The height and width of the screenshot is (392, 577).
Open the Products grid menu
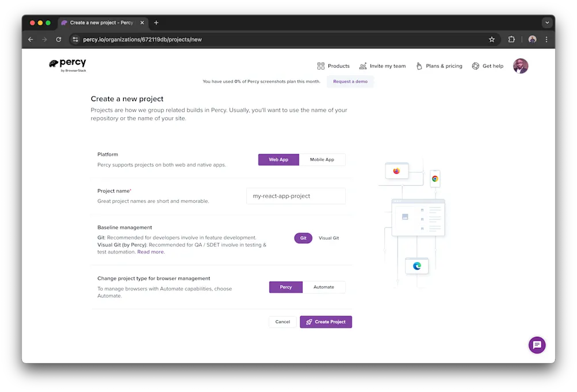coord(333,66)
